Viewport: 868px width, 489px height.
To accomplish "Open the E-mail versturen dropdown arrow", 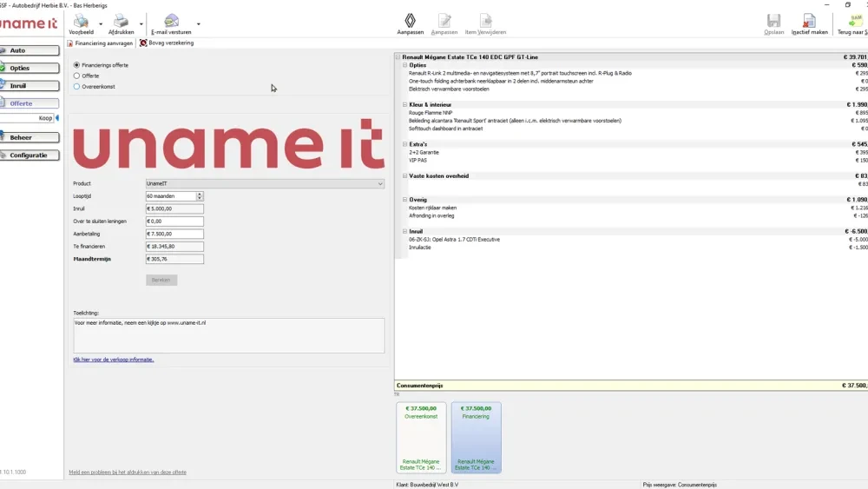I will [198, 23].
